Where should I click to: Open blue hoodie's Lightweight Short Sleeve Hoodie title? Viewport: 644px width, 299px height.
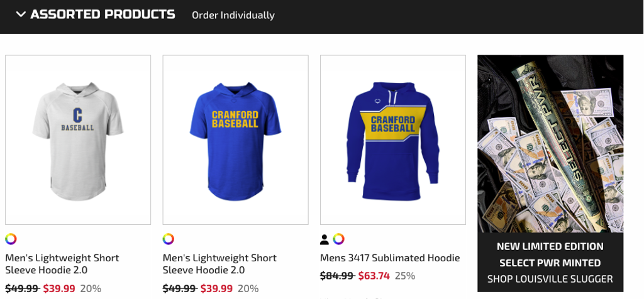(219, 263)
